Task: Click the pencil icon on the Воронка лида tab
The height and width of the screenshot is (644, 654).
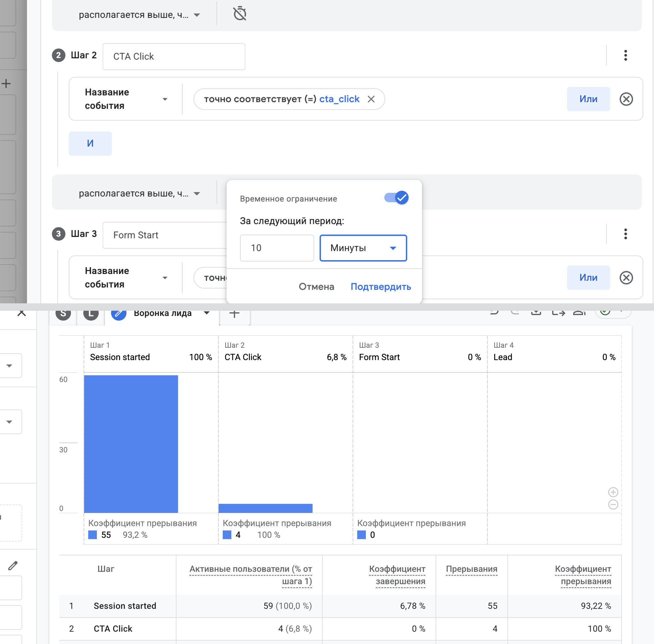Action: point(119,314)
